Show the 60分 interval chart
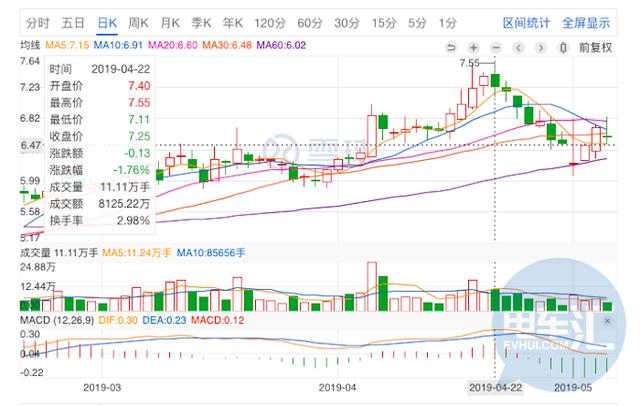 pos(310,23)
